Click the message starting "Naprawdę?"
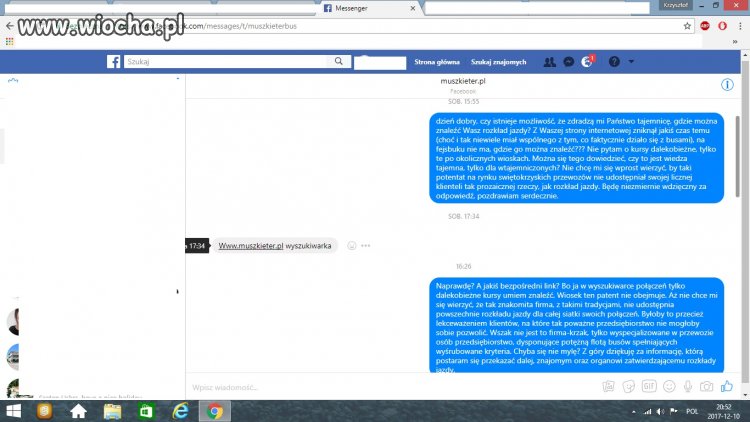 coord(576,325)
